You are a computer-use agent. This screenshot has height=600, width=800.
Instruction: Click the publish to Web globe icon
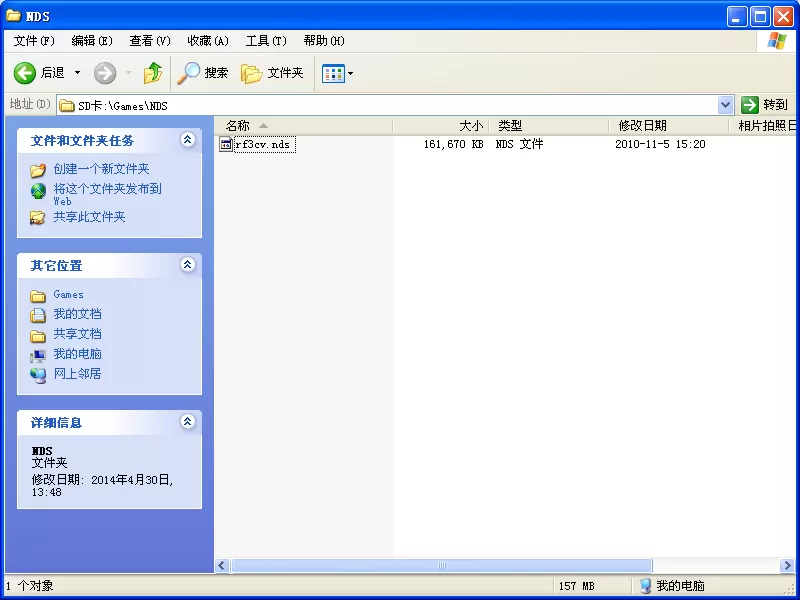pos(38,192)
